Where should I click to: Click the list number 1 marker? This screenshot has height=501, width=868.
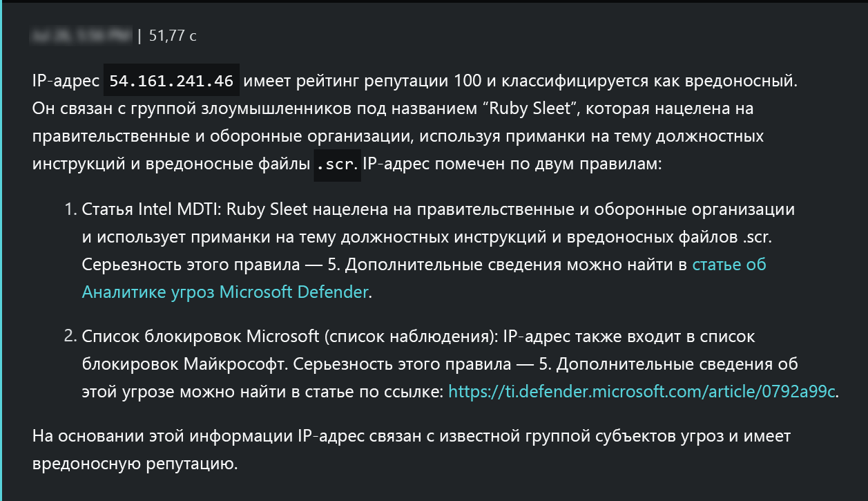[70, 209]
